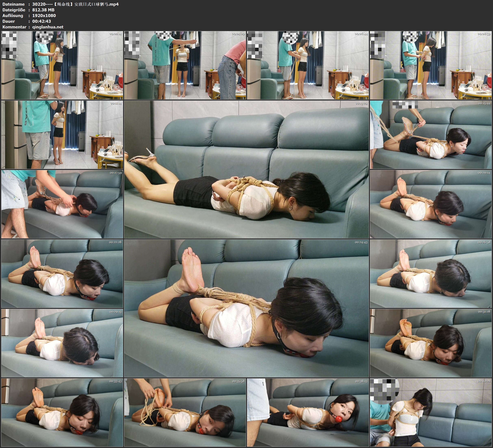Click the thumbnail marked 00:20:14
This screenshot has width=493, height=448.
tap(431, 204)
